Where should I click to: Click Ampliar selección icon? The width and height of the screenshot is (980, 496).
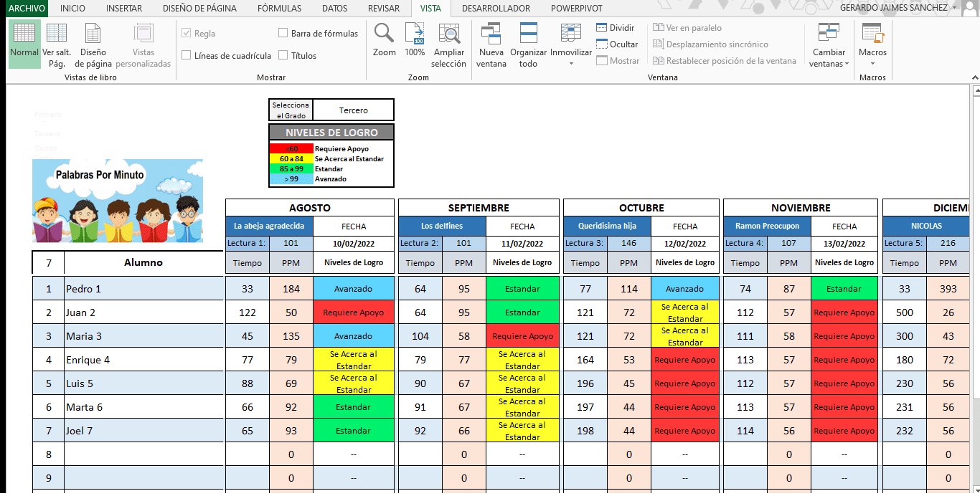click(x=448, y=43)
